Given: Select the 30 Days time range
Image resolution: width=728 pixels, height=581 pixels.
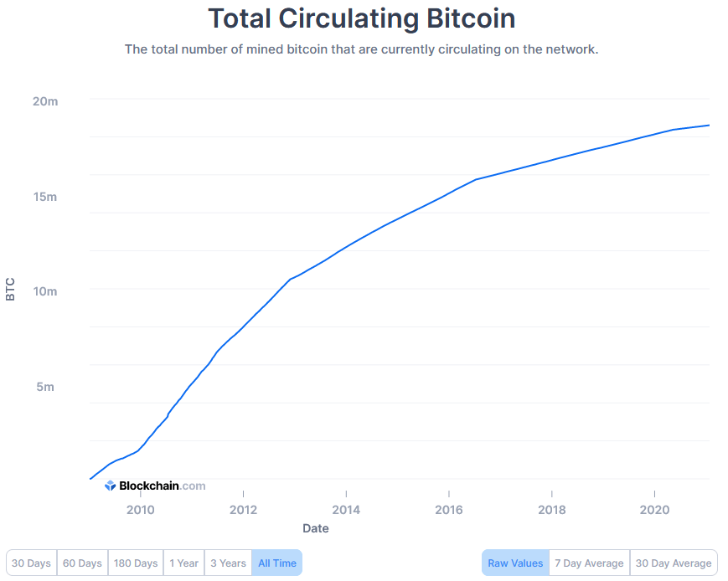Looking at the screenshot, I should [31, 563].
